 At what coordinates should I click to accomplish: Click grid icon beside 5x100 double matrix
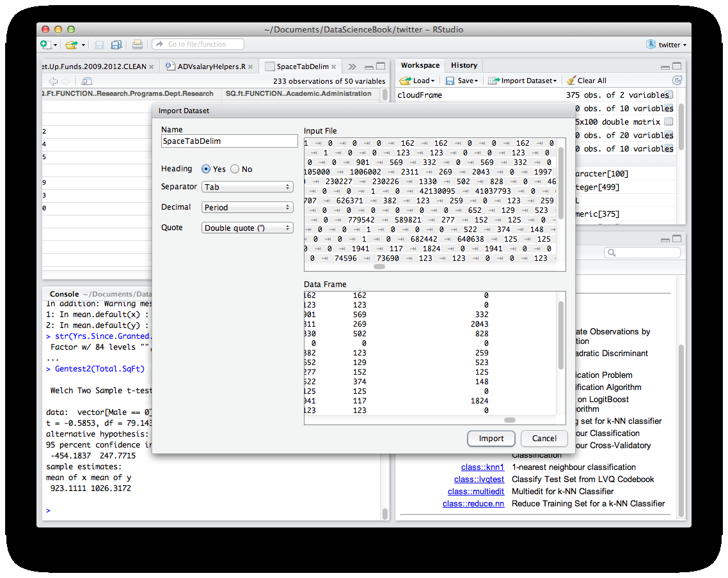click(669, 121)
